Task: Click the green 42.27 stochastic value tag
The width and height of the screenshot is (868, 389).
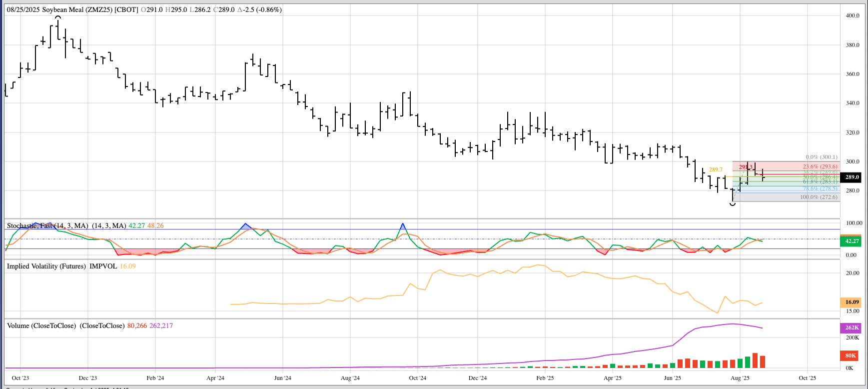Action: [x=852, y=241]
